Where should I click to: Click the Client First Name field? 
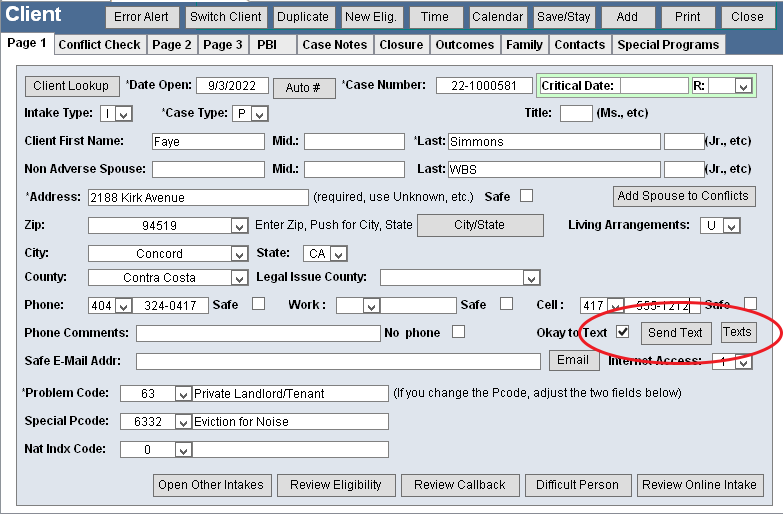(208, 142)
